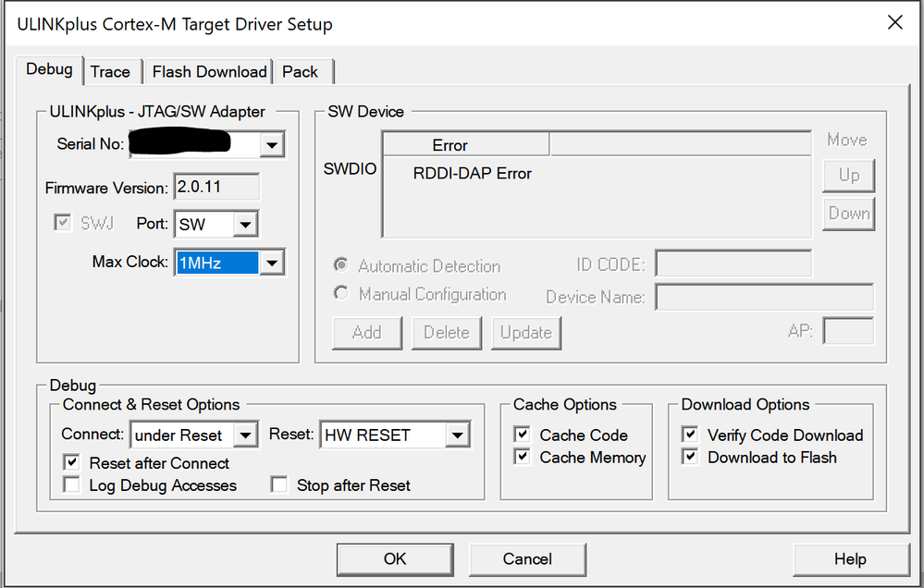
Task: Close the Target Driver Setup dialog
Action: point(895,23)
